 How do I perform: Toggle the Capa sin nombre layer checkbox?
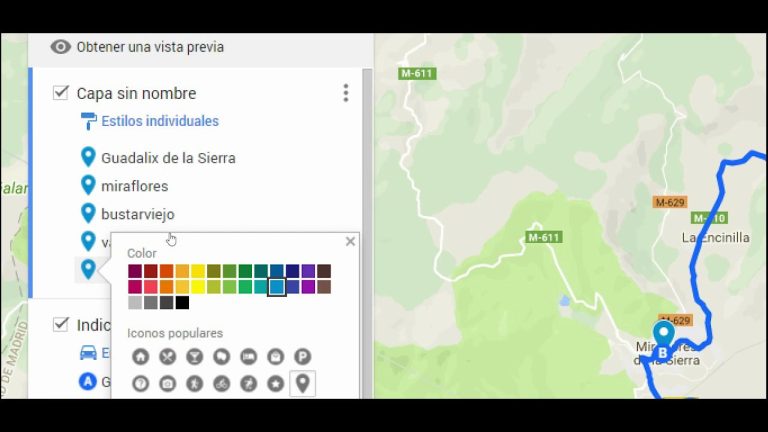tap(61, 93)
